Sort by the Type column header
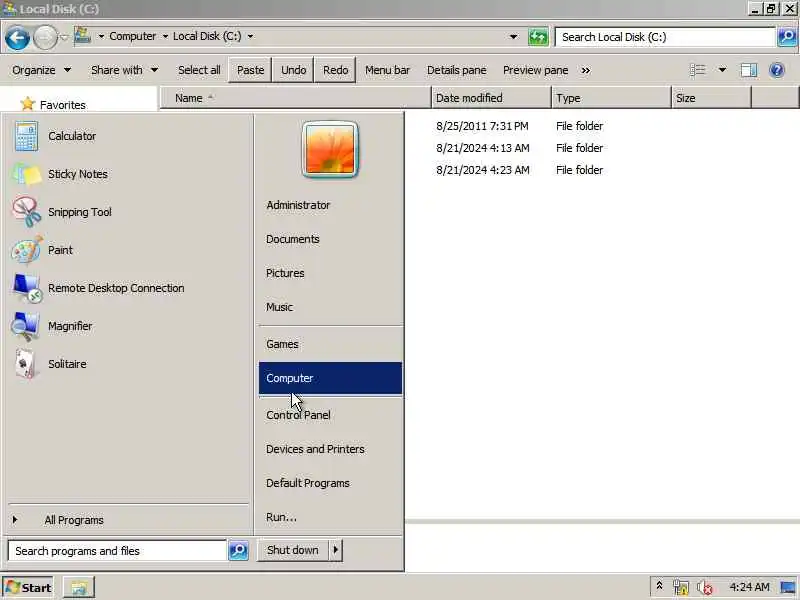 (x=611, y=98)
